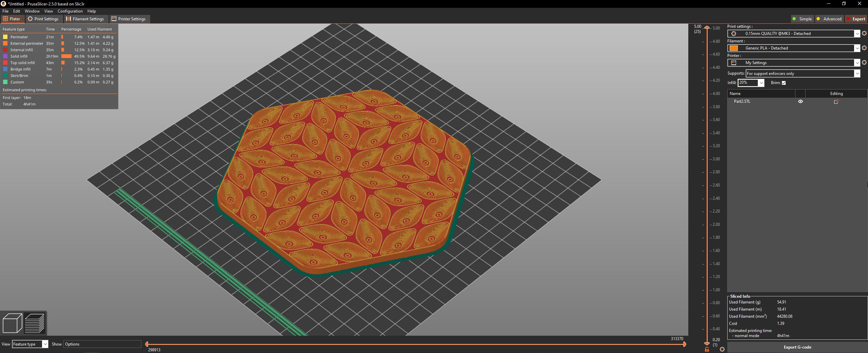Click the Skirt/Brim legend color square

(5, 76)
